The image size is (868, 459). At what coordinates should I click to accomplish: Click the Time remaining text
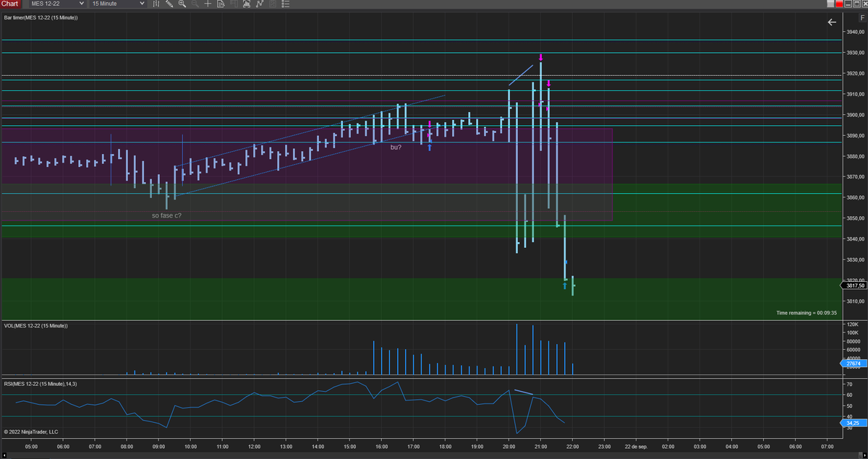pyautogui.click(x=807, y=313)
